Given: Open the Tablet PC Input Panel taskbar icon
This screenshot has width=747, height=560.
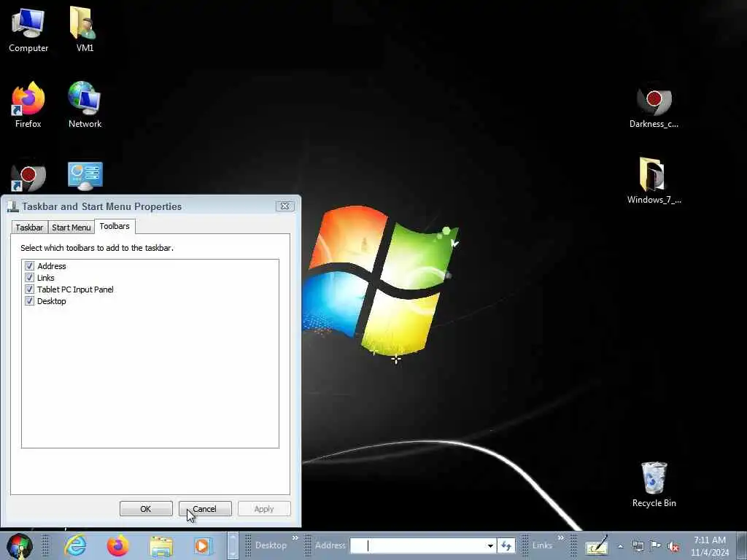Looking at the screenshot, I should click(597, 545).
